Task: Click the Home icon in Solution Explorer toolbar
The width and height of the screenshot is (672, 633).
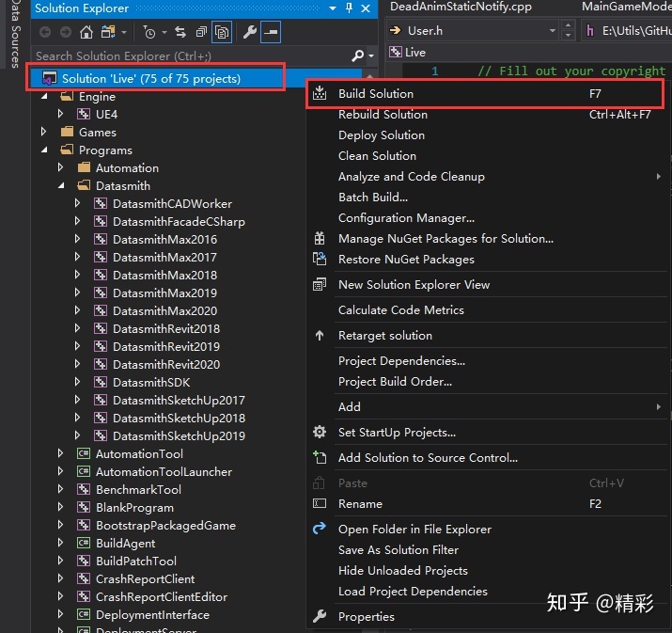Action: pos(86,32)
